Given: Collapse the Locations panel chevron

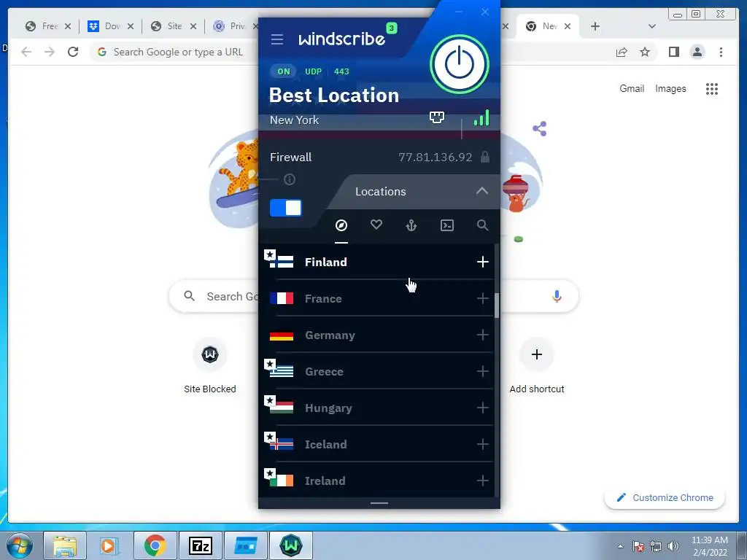Looking at the screenshot, I should [482, 191].
